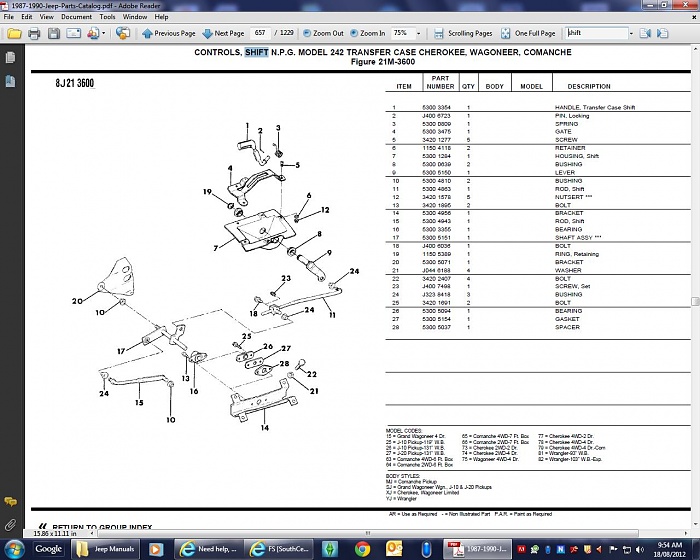Viewport: 700px width, 560px height.
Task: Open the Document menu
Action: click(x=76, y=17)
